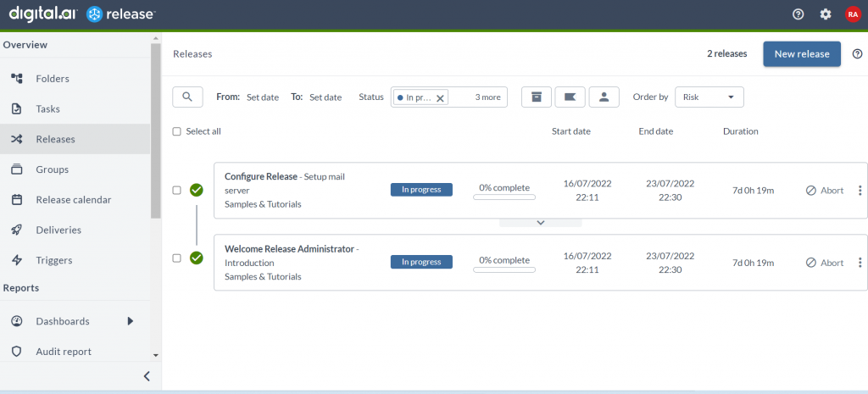Open Release calendar in sidebar
Screen dimensions: 868x394
[73, 200]
